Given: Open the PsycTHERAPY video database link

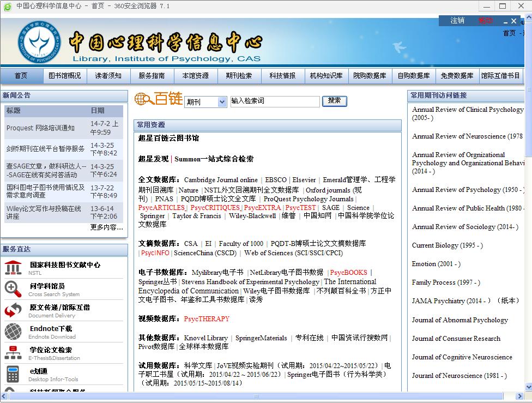Looking at the screenshot, I should click(207, 319).
